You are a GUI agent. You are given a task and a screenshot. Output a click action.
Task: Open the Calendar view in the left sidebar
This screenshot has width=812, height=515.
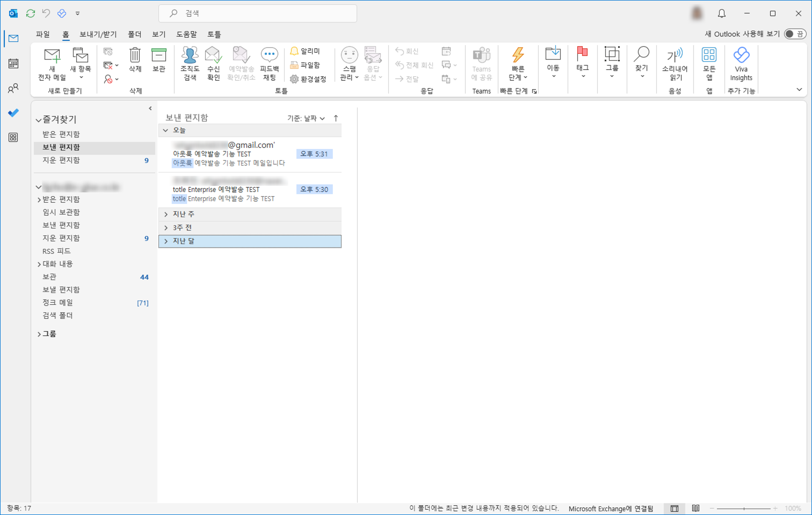point(13,63)
